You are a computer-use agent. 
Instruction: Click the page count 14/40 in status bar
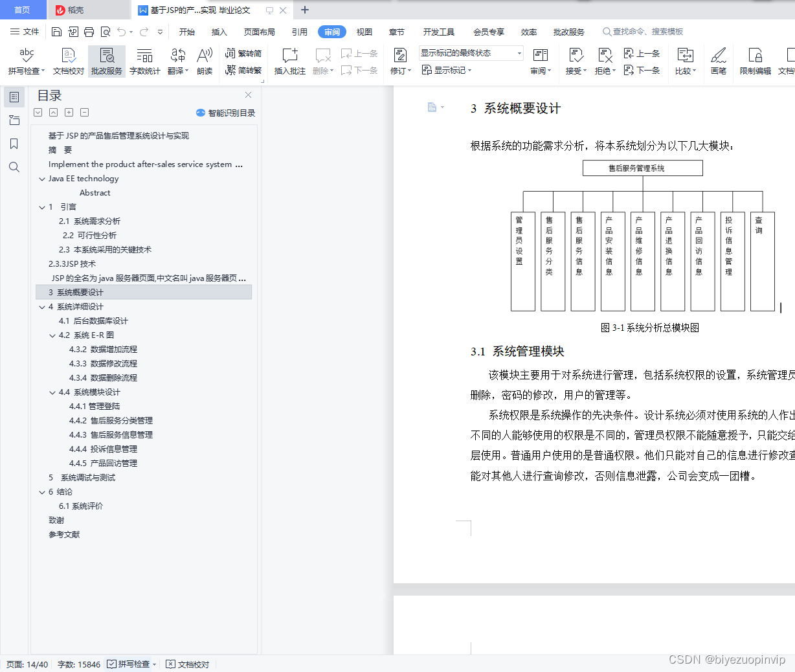click(x=27, y=664)
